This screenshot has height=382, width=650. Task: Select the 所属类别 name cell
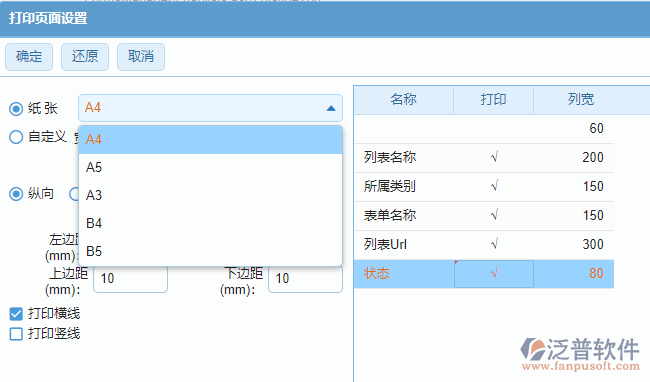(x=404, y=186)
